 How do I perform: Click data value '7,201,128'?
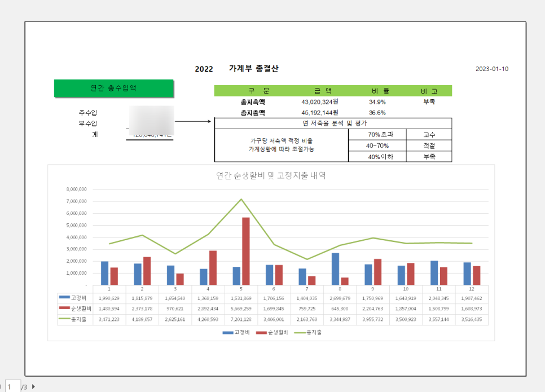[241, 319]
